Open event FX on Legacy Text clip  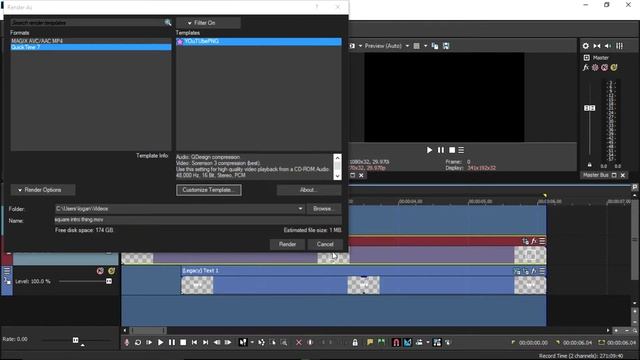pyautogui.click(x=534, y=271)
